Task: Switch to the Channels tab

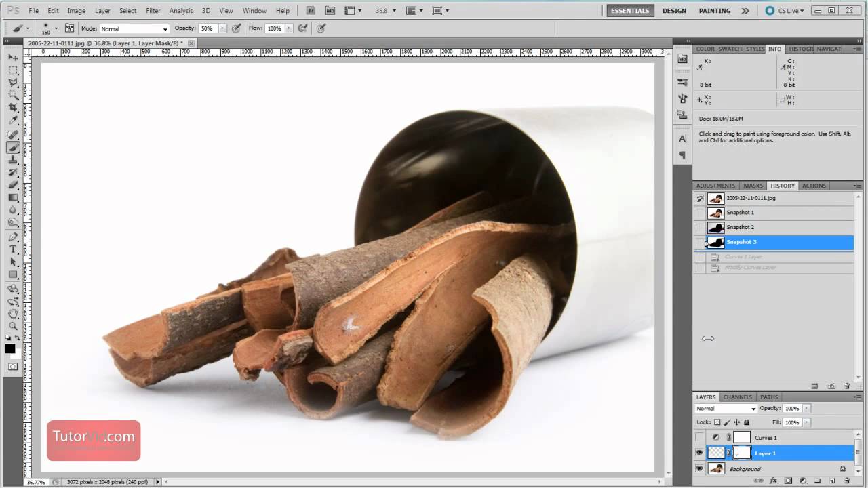Action: pos(737,397)
